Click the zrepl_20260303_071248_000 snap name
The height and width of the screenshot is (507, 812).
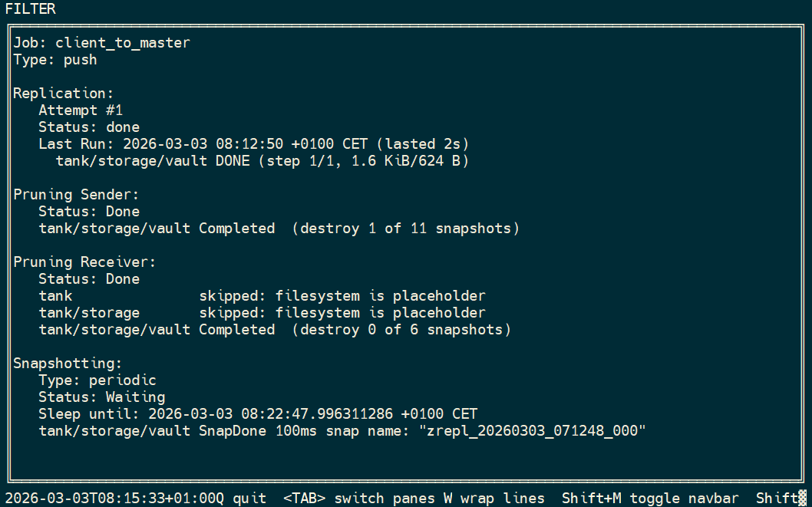coord(533,431)
